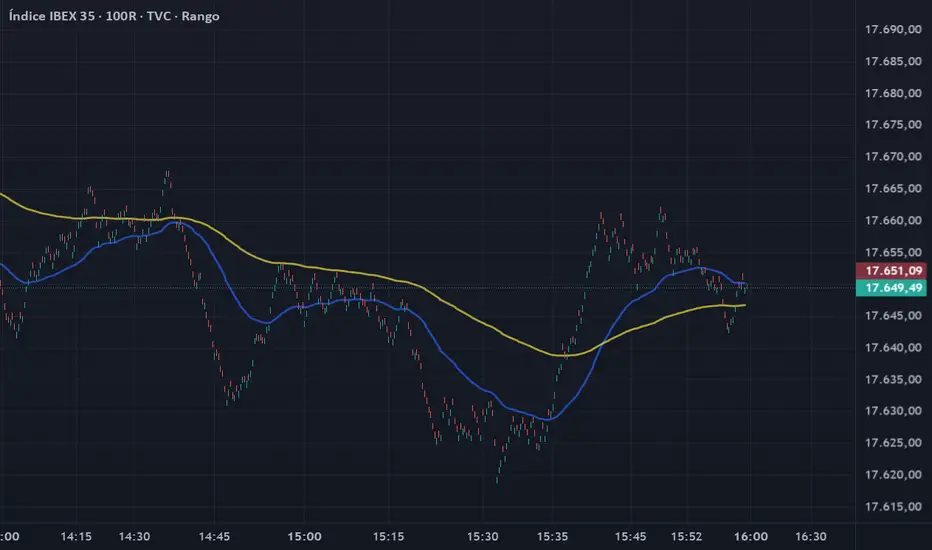The height and width of the screenshot is (550, 932).
Task: Click the 15:00 time axis label
Action: click(305, 536)
